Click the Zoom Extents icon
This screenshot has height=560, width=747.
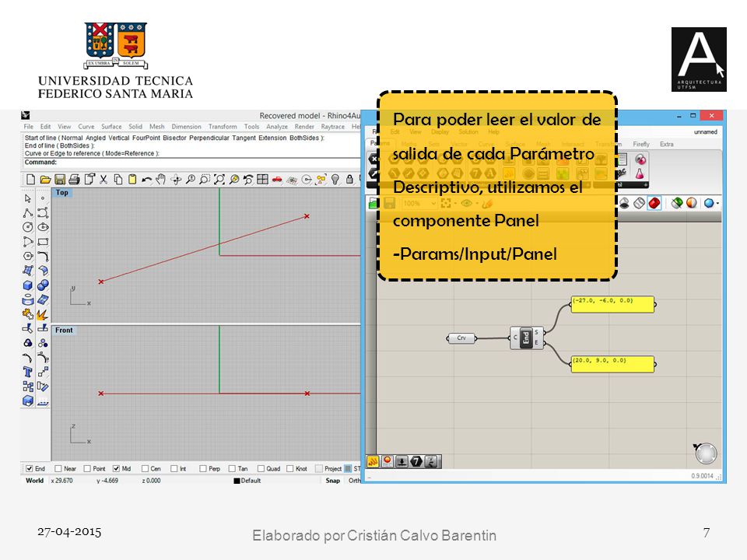click(219, 180)
